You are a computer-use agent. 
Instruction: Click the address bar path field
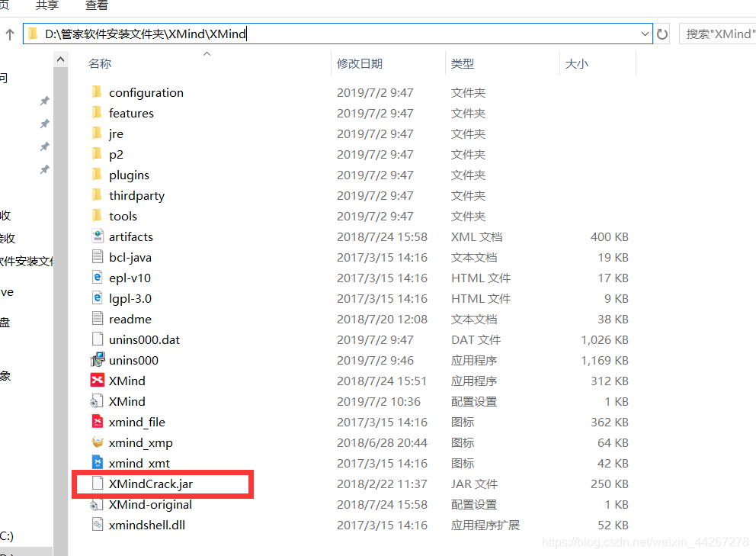[x=338, y=34]
